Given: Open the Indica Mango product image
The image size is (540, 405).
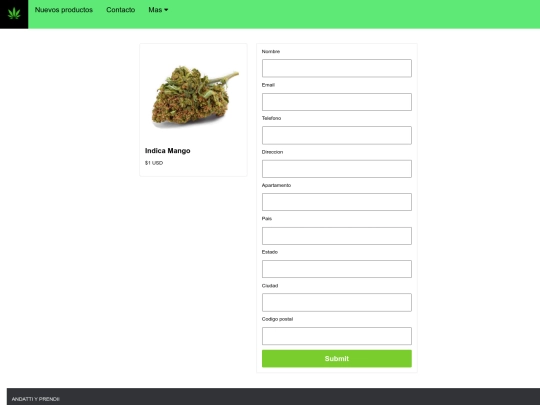Looking at the screenshot, I should click(x=195, y=95).
